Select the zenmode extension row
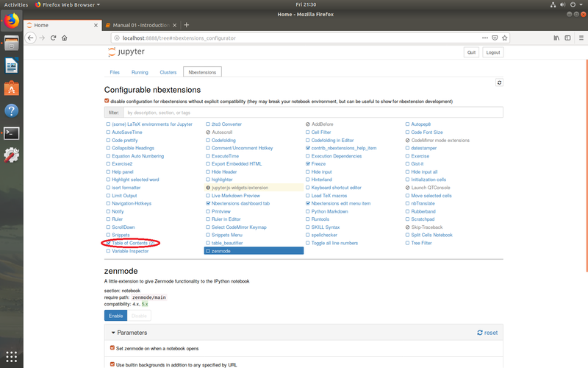Viewport: 588px width, 368px height. [x=254, y=251]
